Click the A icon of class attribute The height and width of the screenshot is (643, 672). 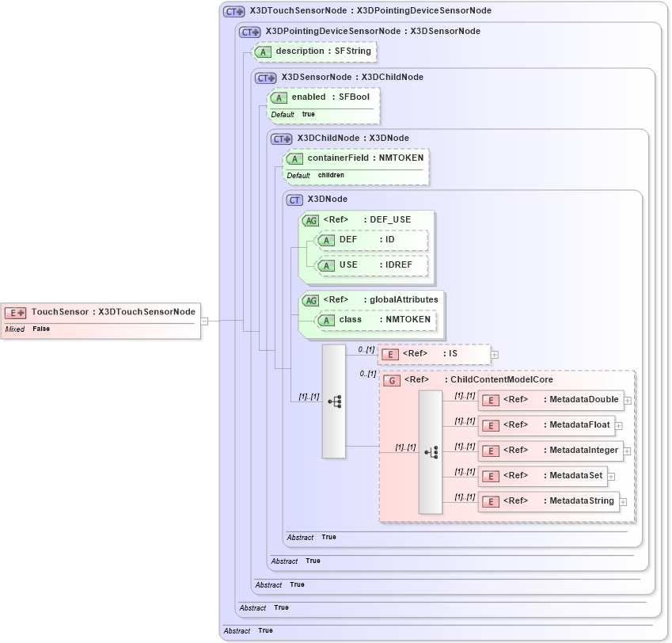point(326,320)
